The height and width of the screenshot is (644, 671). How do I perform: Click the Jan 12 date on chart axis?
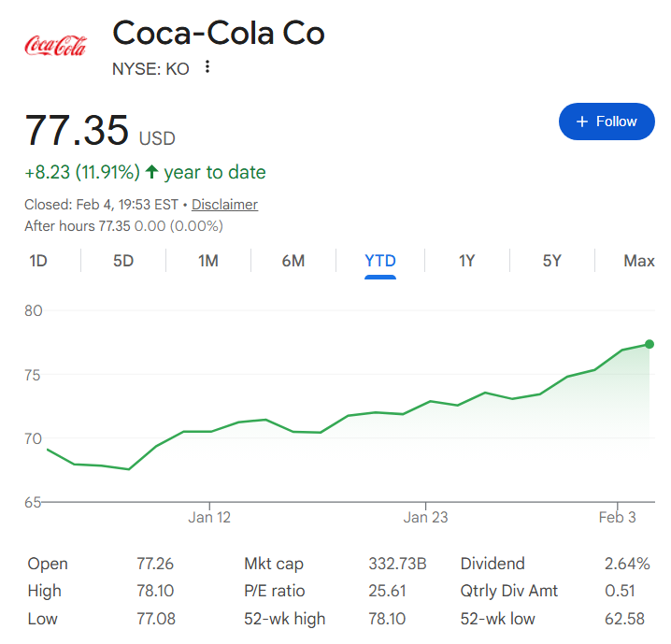tap(209, 518)
